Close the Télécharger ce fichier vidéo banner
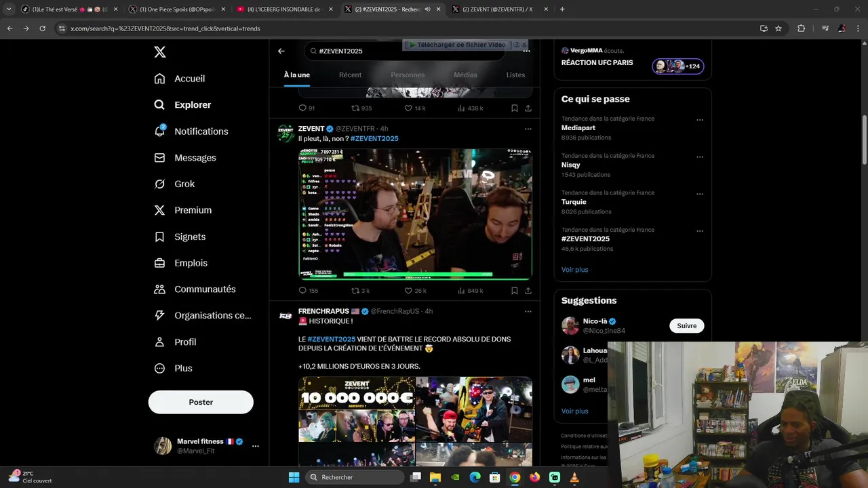This screenshot has width=868, height=488. coord(524,45)
